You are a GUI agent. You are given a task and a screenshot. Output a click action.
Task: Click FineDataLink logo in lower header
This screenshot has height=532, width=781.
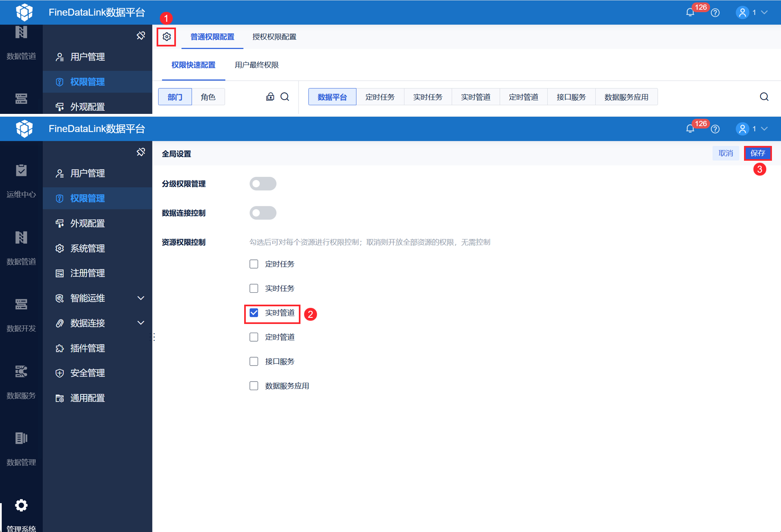click(x=24, y=129)
